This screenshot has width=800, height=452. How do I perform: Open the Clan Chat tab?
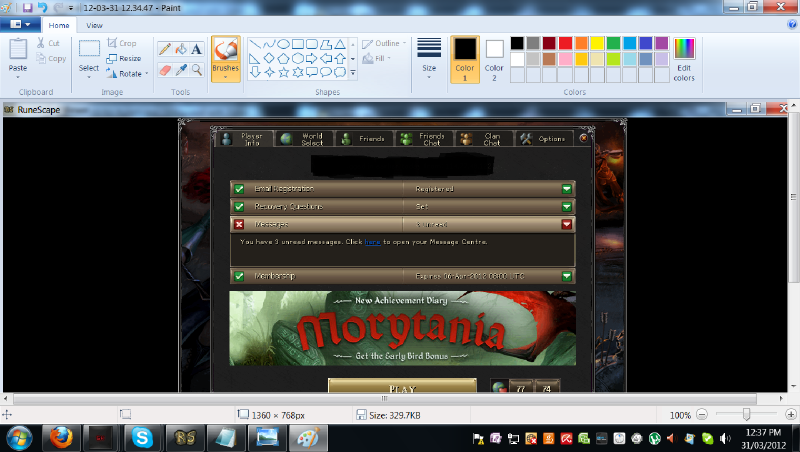pos(485,139)
